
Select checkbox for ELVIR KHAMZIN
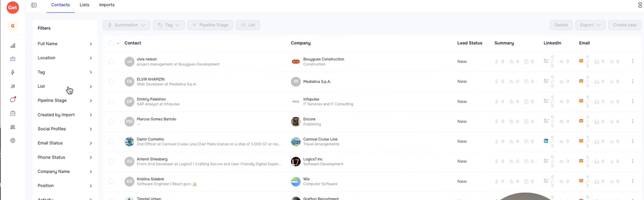[x=111, y=82]
